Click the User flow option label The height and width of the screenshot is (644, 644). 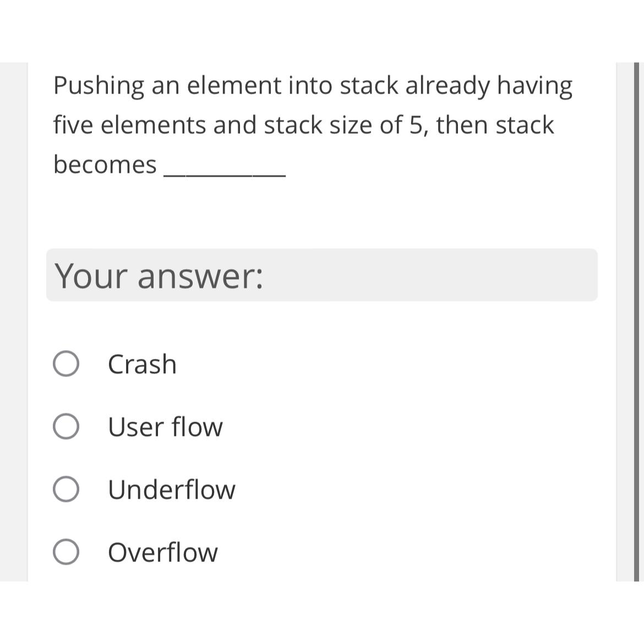[x=165, y=427]
